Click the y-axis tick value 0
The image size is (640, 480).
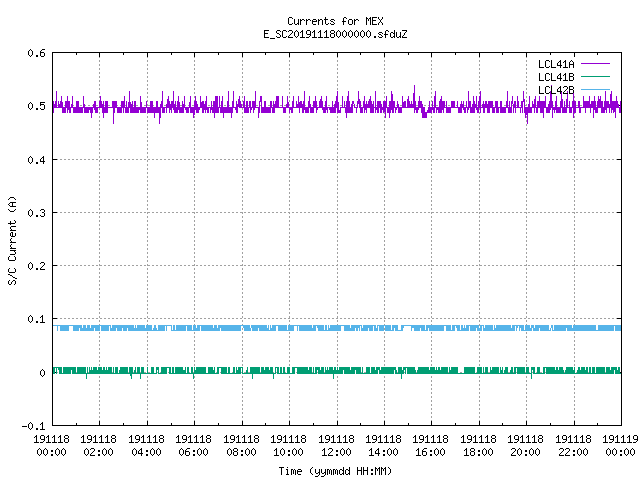[42, 373]
